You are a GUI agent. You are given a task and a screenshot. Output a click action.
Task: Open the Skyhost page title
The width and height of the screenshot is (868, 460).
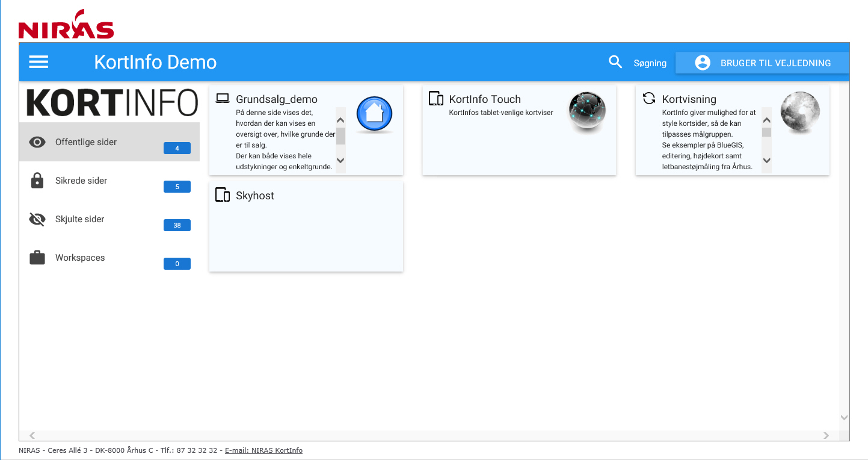(x=255, y=196)
